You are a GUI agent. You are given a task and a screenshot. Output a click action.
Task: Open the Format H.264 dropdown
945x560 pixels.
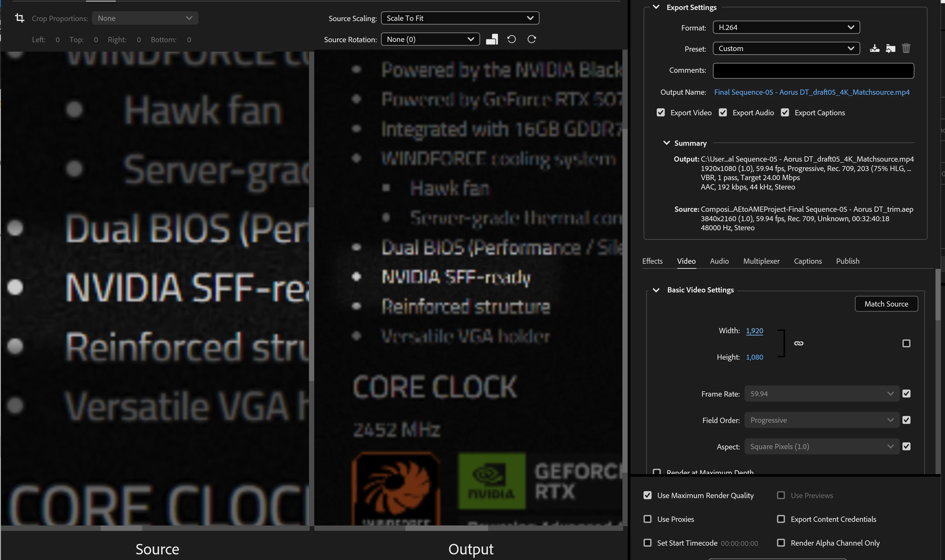click(x=786, y=27)
